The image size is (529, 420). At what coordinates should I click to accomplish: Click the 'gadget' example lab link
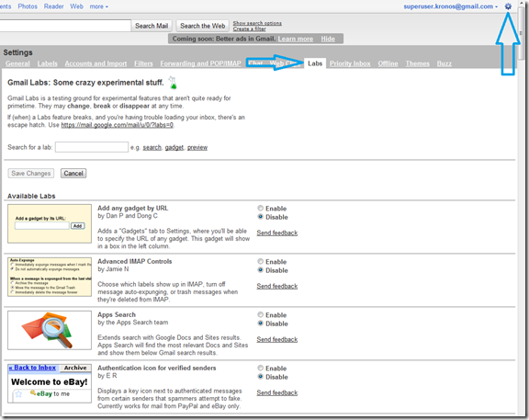174,148
